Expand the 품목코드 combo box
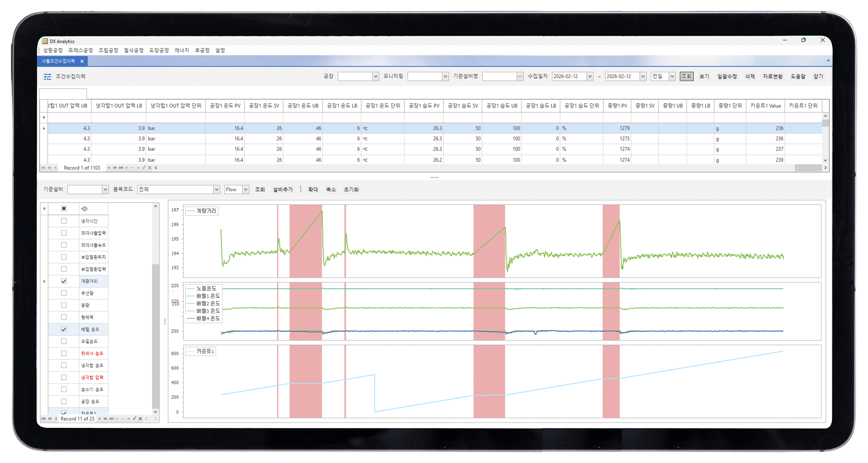 (216, 189)
